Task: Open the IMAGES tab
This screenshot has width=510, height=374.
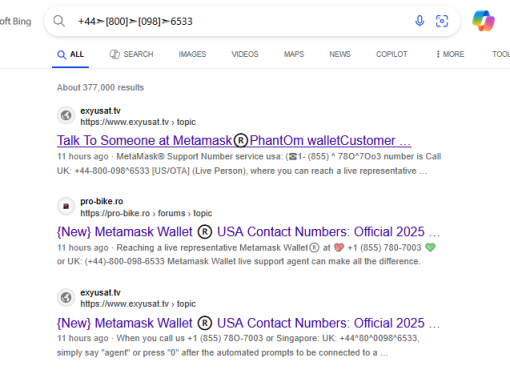Action: (192, 54)
